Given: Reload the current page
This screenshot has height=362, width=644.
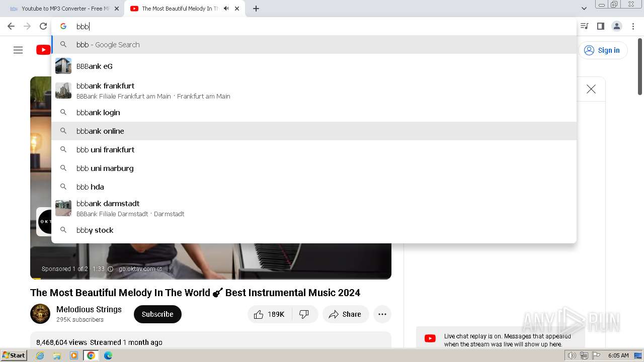Looking at the screenshot, I should point(43,26).
